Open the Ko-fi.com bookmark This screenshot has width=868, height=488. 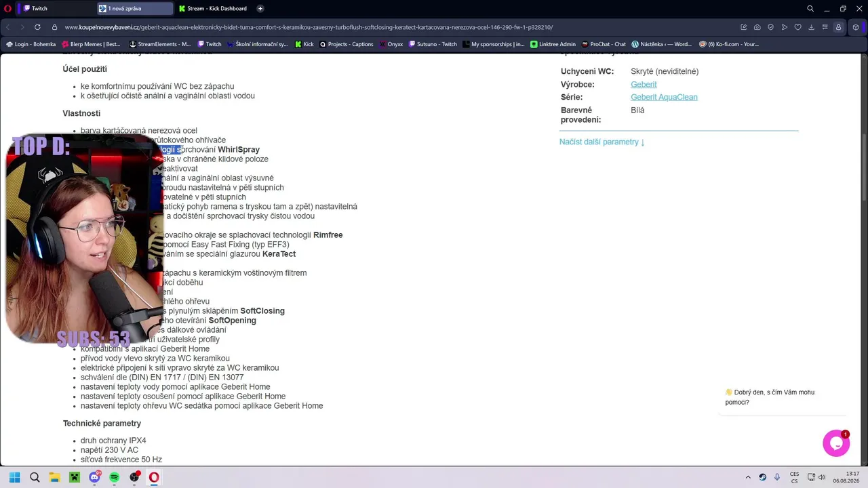[x=729, y=44]
